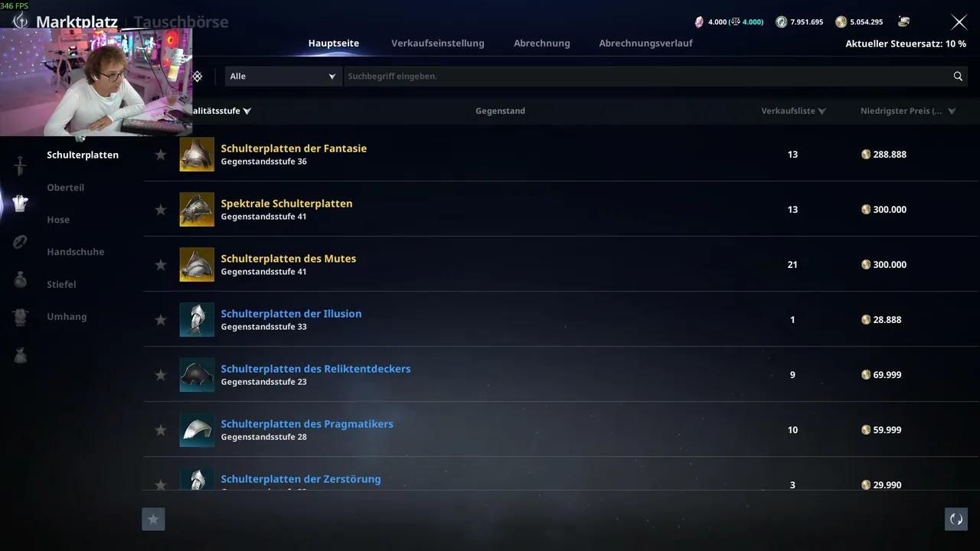Open the Alle category dropdown
This screenshot has height=551, width=980.
coord(283,77)
